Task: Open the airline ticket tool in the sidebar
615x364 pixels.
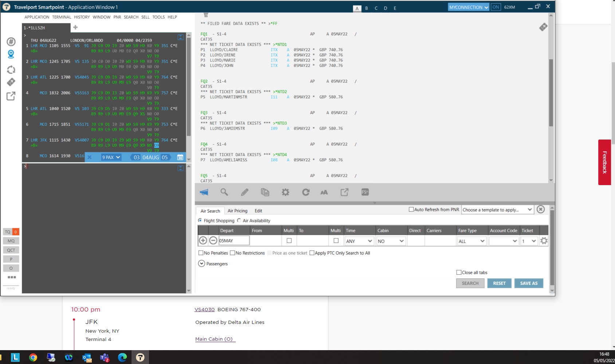Action: coord(11,82)
